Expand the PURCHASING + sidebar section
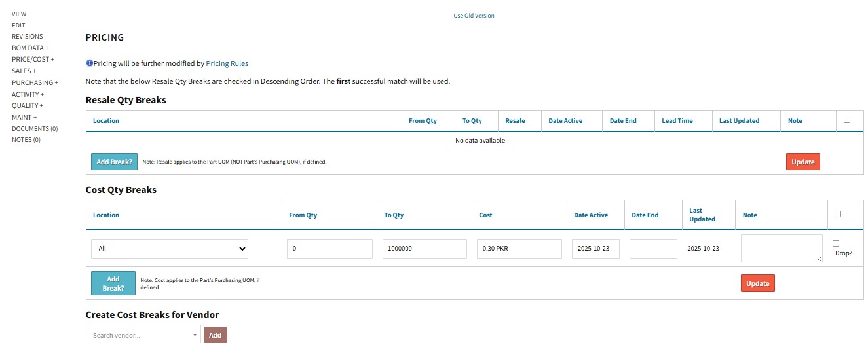 [35, 82]
